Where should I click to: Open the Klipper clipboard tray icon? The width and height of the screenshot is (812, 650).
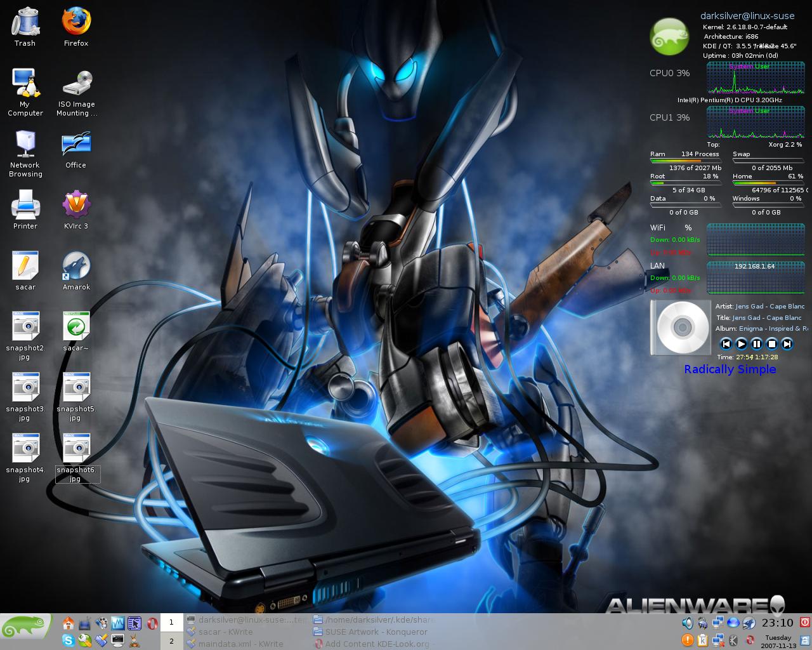click(x=702, y=640)
